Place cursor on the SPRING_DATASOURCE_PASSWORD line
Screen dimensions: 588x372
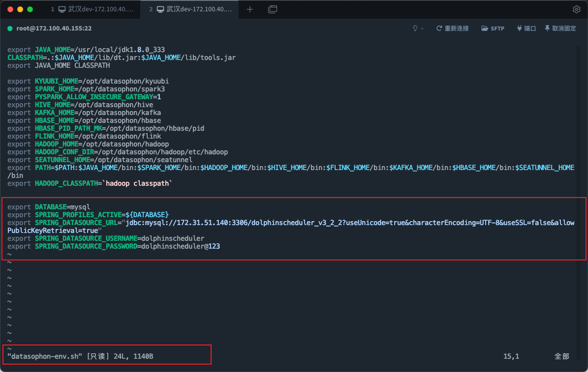tap(114, 246)
